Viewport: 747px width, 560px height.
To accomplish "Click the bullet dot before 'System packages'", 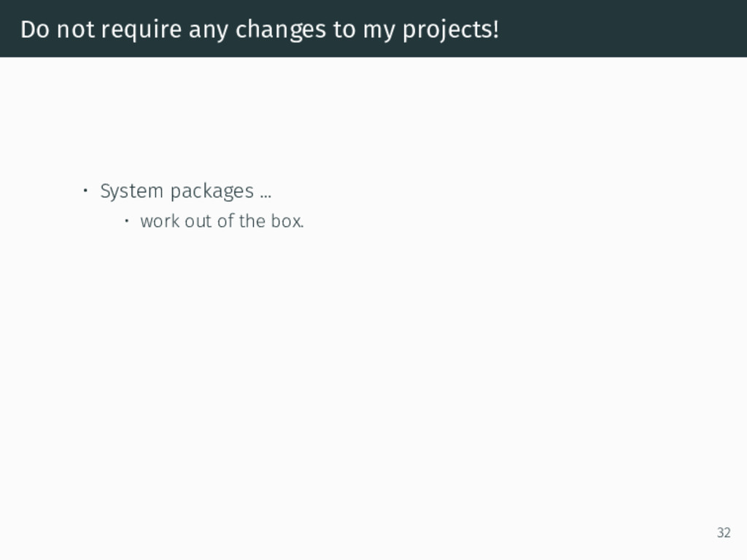I will click(x=85, y=191).
